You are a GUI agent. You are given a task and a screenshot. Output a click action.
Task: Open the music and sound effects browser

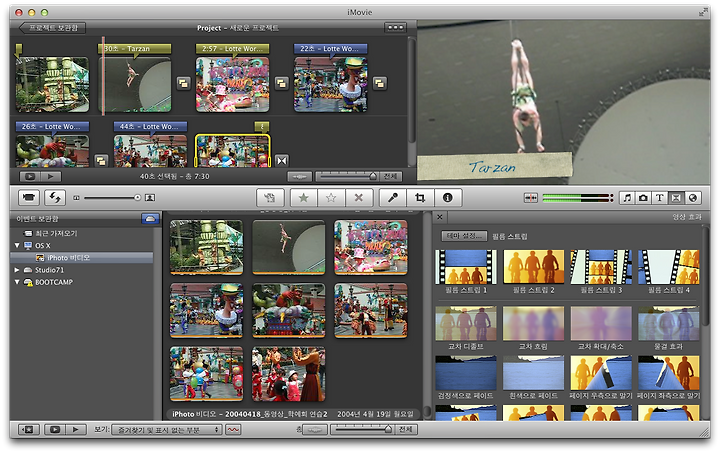[x=627, y=198]
